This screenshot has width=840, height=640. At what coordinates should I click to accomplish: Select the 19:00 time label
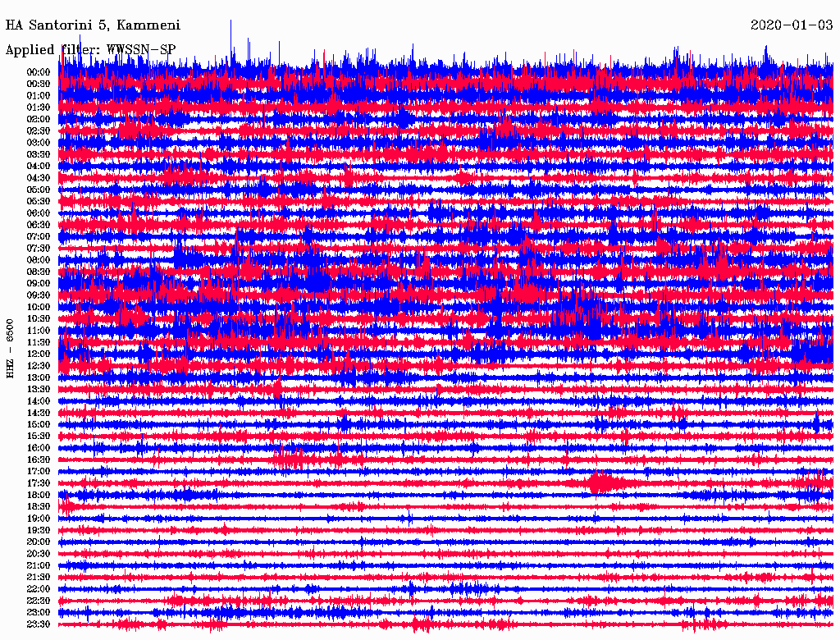click(39, 519)
